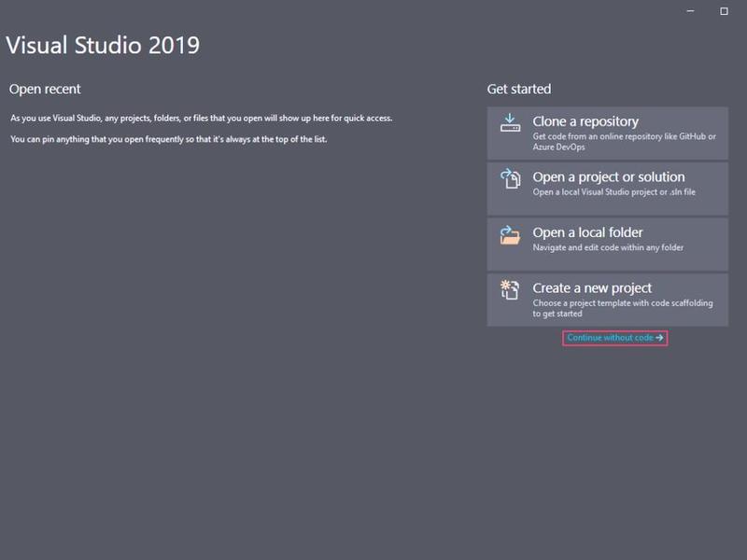Start the Create a new project title
747x560 pixels.
click(592, 288)
